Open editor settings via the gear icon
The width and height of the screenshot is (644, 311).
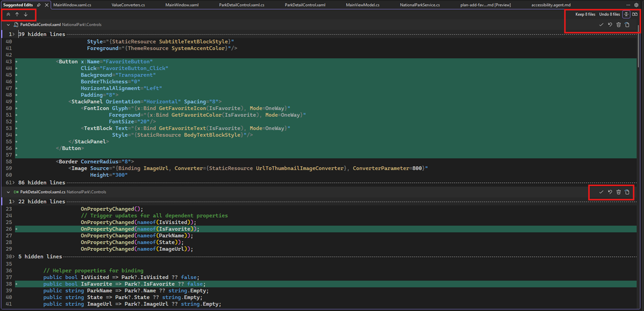click(x=637, y=4)
